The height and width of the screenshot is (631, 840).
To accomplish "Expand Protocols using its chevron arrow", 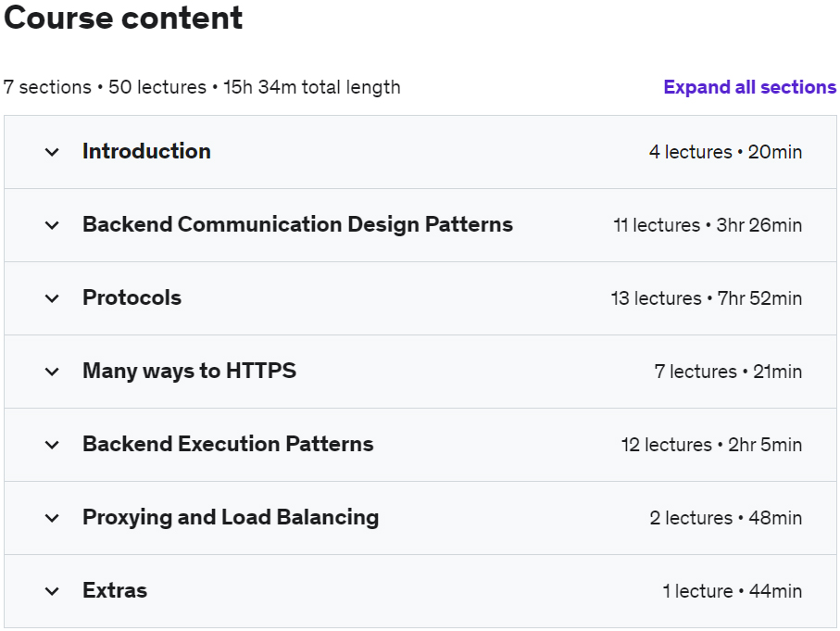I will (52, 298).
